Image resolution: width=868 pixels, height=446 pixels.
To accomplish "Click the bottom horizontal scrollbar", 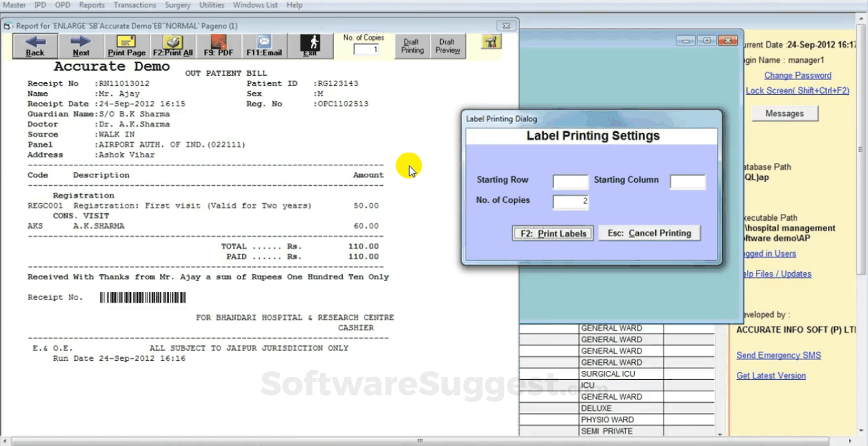I will click(420, 440).
